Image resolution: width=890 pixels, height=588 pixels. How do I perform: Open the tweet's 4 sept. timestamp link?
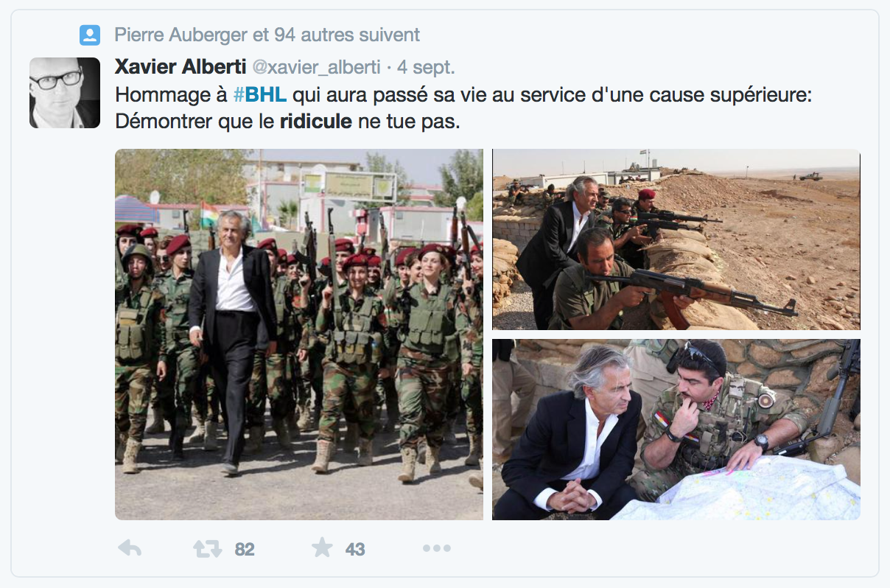click(426, 68)
